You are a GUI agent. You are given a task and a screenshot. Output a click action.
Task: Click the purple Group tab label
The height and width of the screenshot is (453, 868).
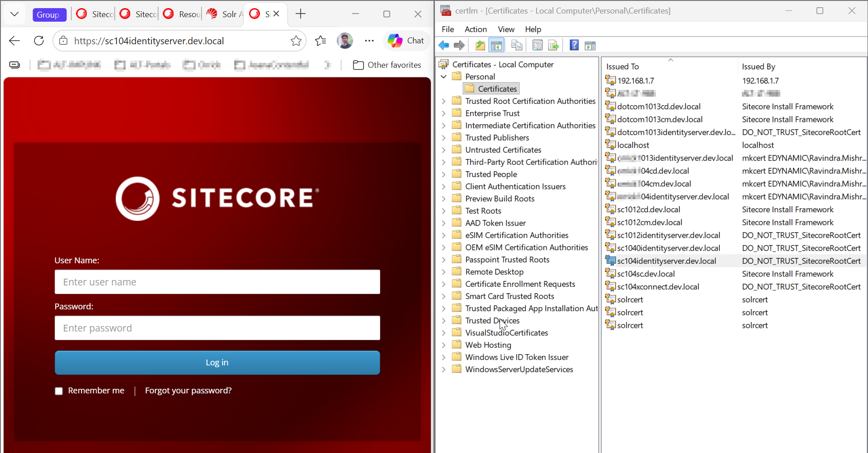click(x=49, y=15)
